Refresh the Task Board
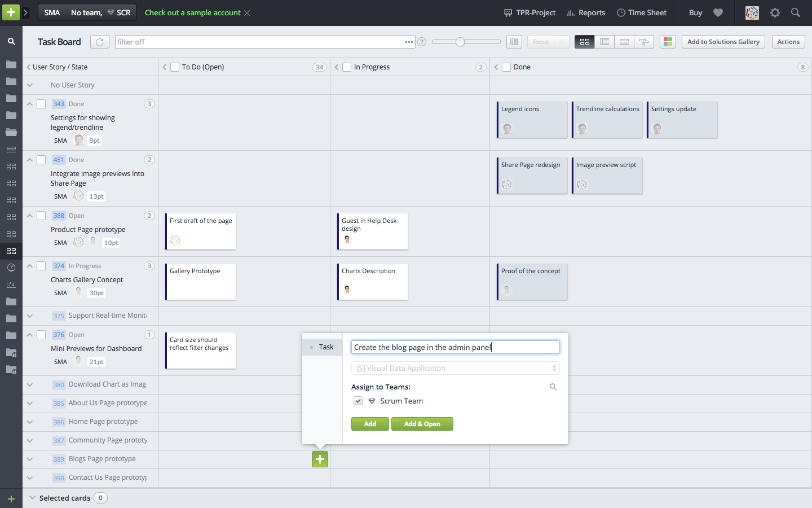 point(99,41)
